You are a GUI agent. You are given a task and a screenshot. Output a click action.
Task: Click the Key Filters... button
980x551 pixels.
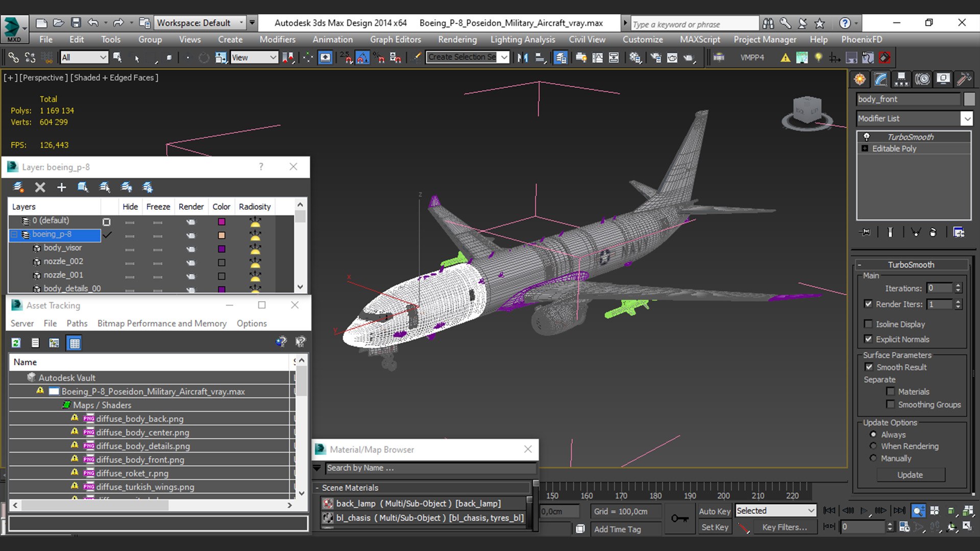785,527
